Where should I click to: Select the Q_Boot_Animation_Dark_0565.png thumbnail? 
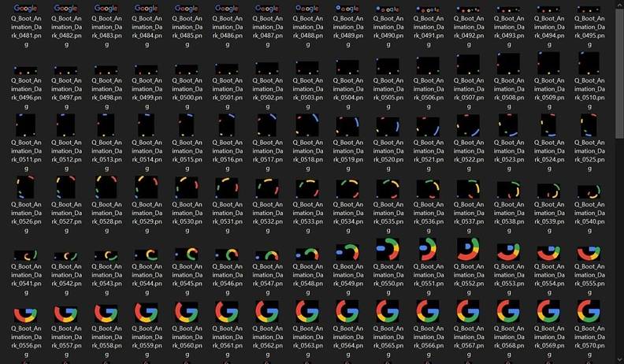click(388, 311)
